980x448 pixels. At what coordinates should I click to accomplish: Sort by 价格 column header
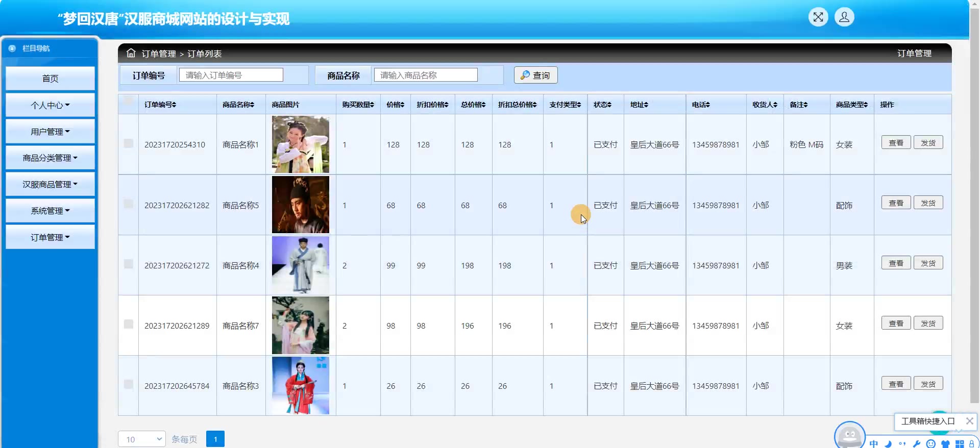point(395,105)
